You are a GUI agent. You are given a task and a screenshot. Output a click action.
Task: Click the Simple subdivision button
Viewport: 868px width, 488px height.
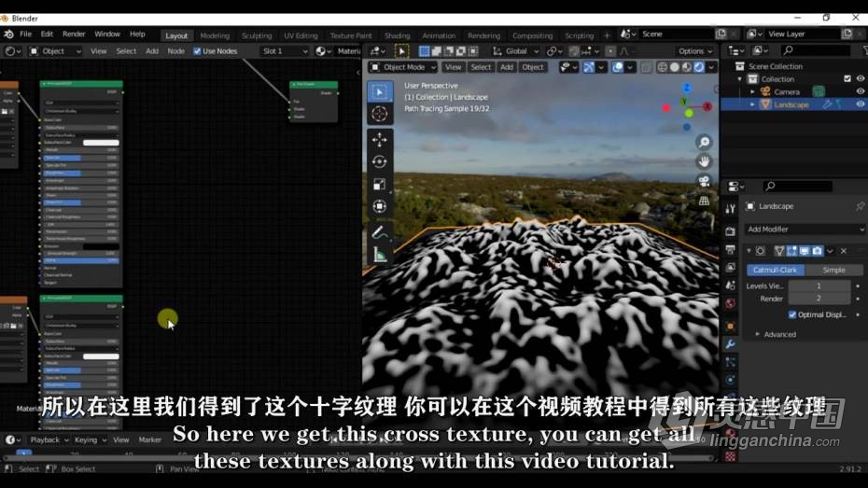tap(833, 270)
